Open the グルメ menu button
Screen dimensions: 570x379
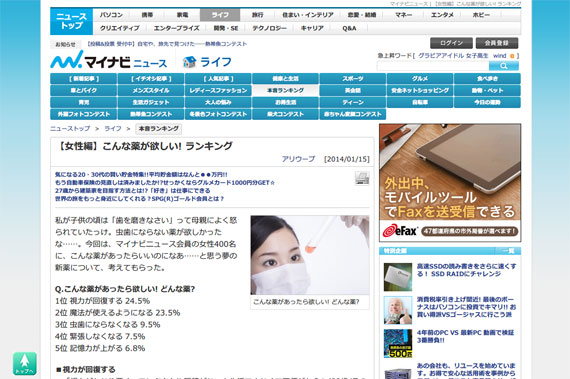420,78
